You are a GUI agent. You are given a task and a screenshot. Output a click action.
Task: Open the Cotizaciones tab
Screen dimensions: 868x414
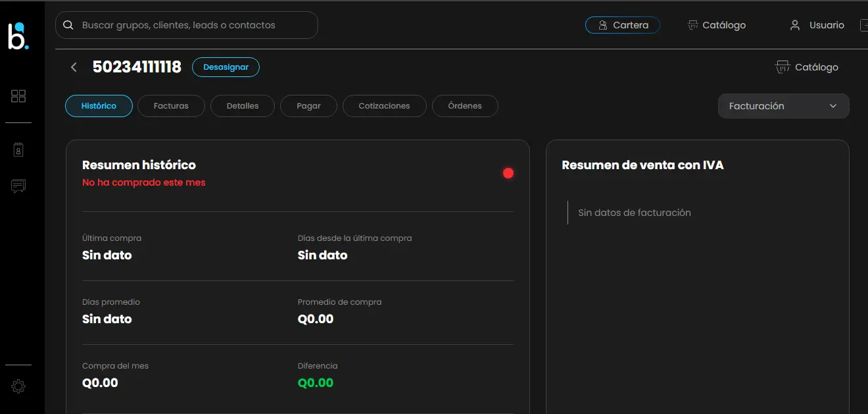pyautogui.click(x=385, y=106)
